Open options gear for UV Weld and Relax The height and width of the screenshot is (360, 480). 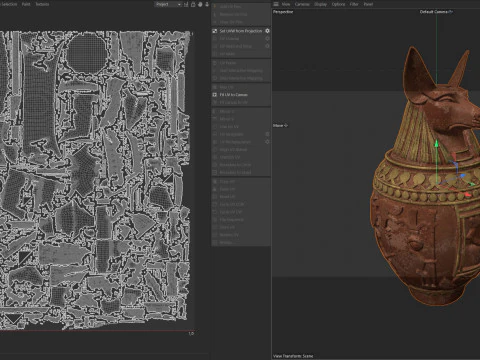point(267,46)
